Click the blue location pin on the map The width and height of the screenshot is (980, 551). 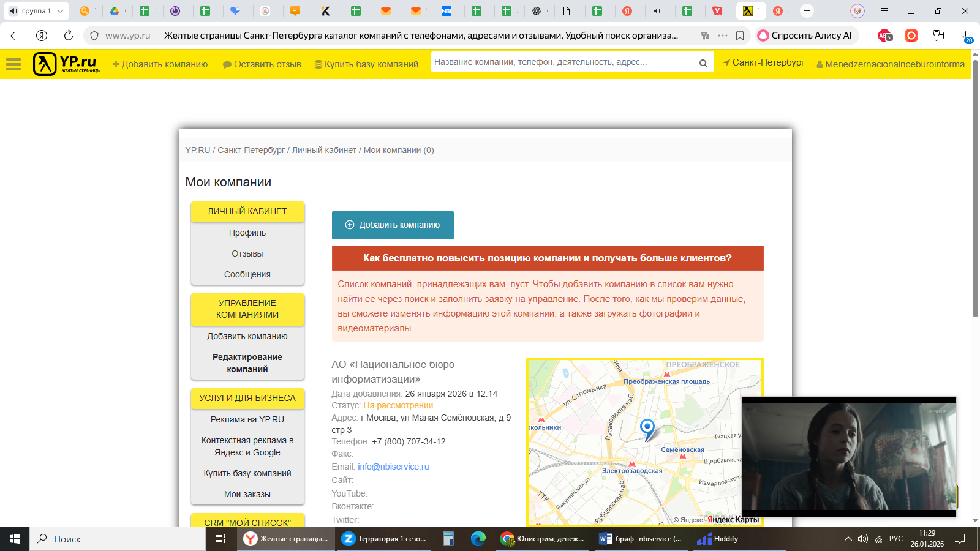coord(647,429)
